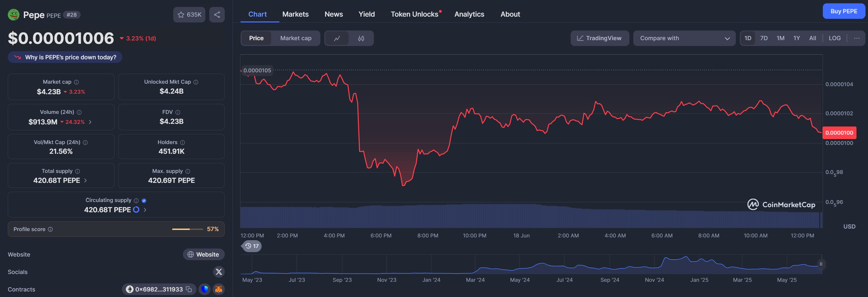Click the 17 events history marker

point(252,246)
